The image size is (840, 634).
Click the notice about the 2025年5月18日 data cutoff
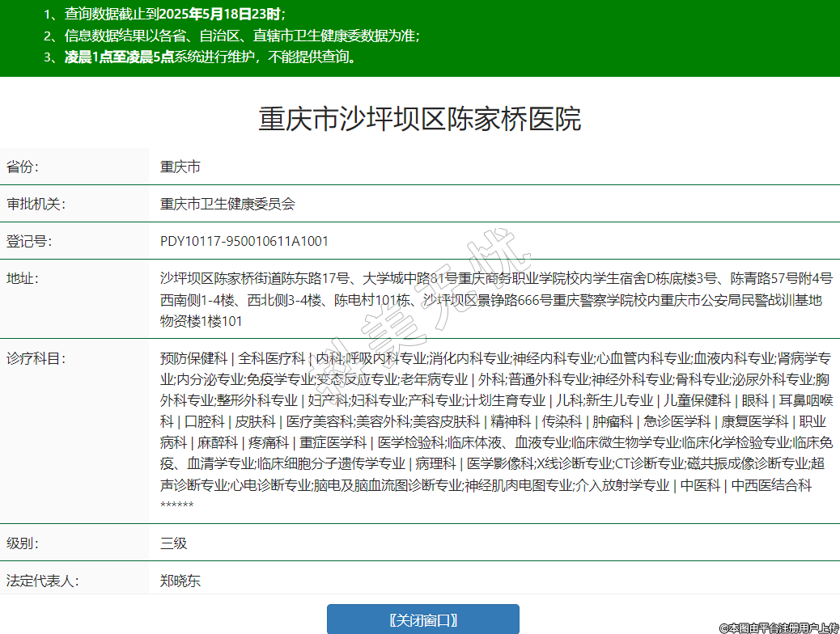(164, 15)
